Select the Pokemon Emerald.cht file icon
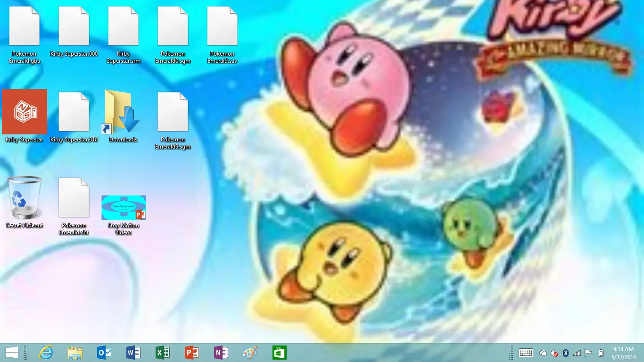Image resolution: width=644 pixels, height=362 pixels. point(74,197)
